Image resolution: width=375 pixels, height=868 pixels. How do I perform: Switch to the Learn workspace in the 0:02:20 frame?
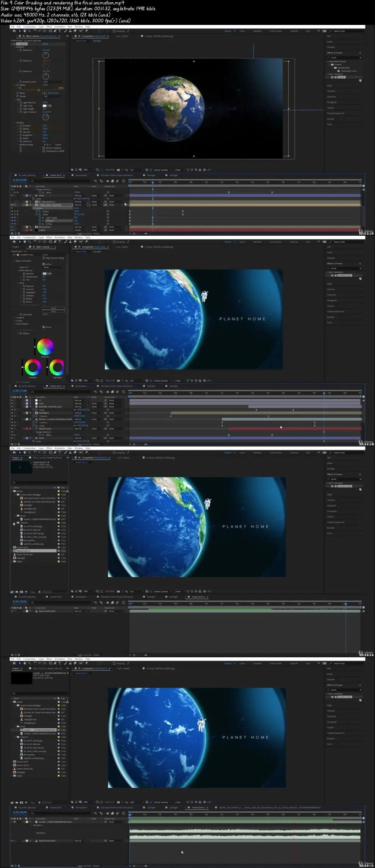pos(242,31)
